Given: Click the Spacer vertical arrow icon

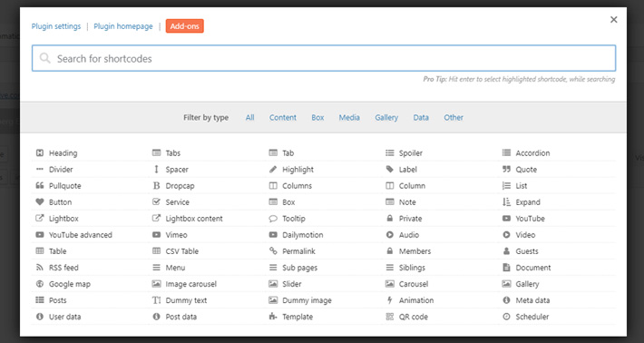Looking at the screenshot, I should 157,170.
